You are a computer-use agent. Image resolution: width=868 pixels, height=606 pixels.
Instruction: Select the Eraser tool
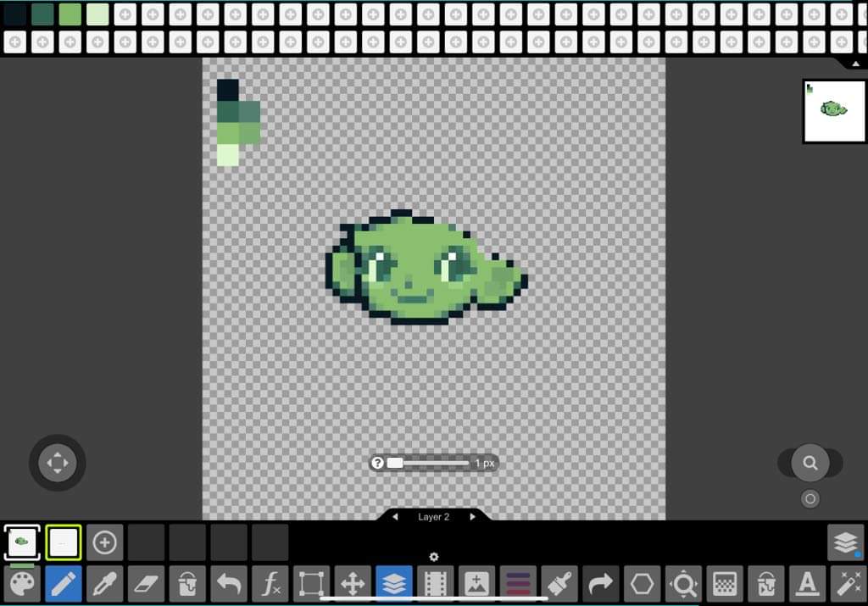[146, 583]
